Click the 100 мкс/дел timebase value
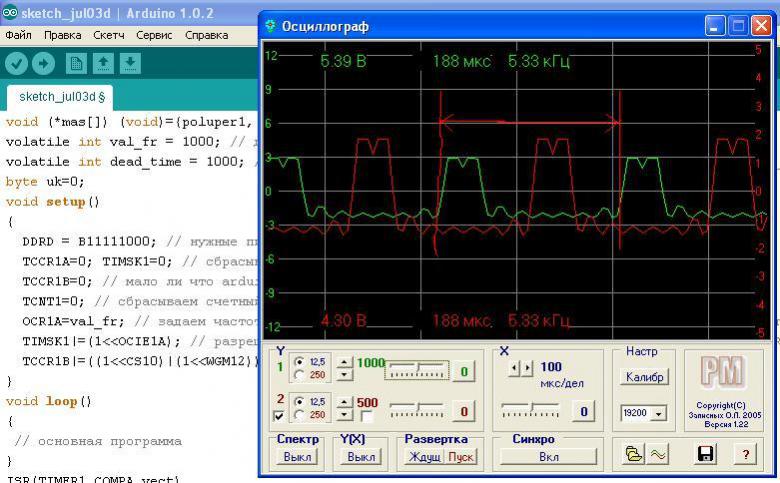780x483 pixels. coord(551,367)
